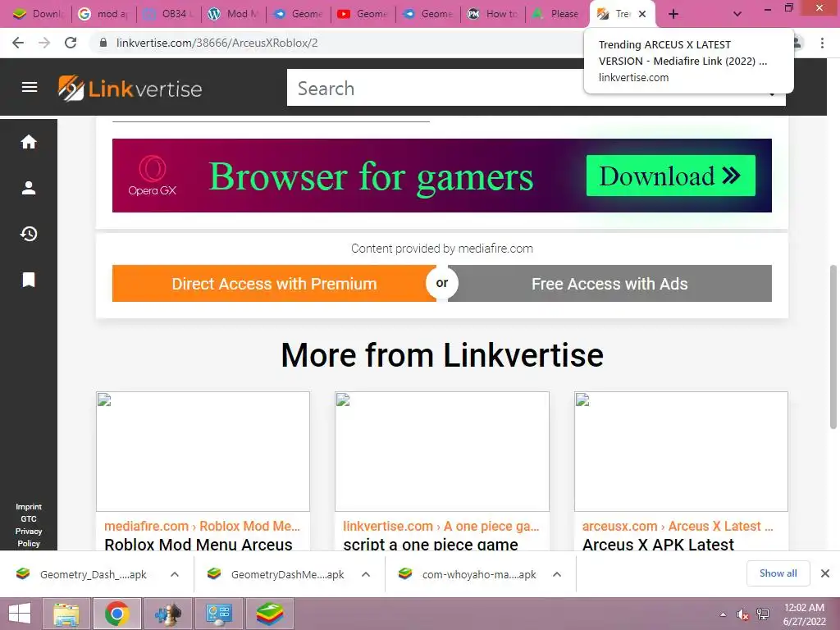Switch to the 'mod ap' Google tab
Image resolution: width=840 pixels, height=630 pixels.
pyautogui.click(x=104, y=14)
